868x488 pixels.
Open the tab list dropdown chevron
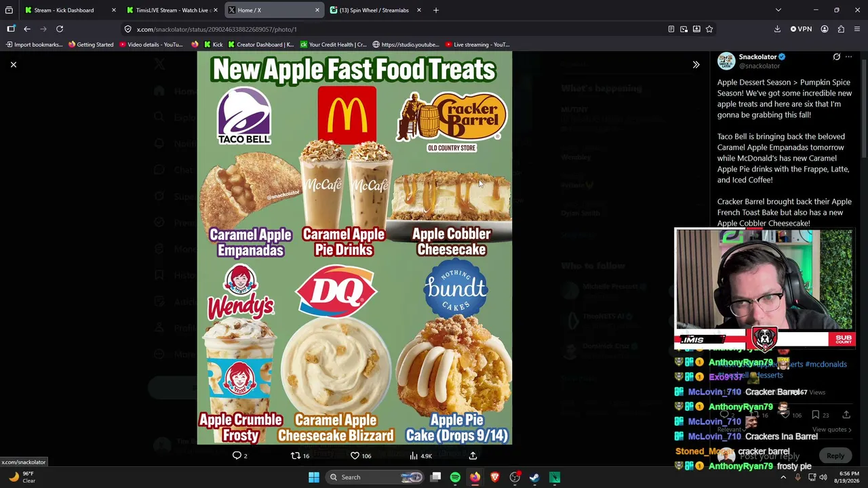click(x=778, y=10)
